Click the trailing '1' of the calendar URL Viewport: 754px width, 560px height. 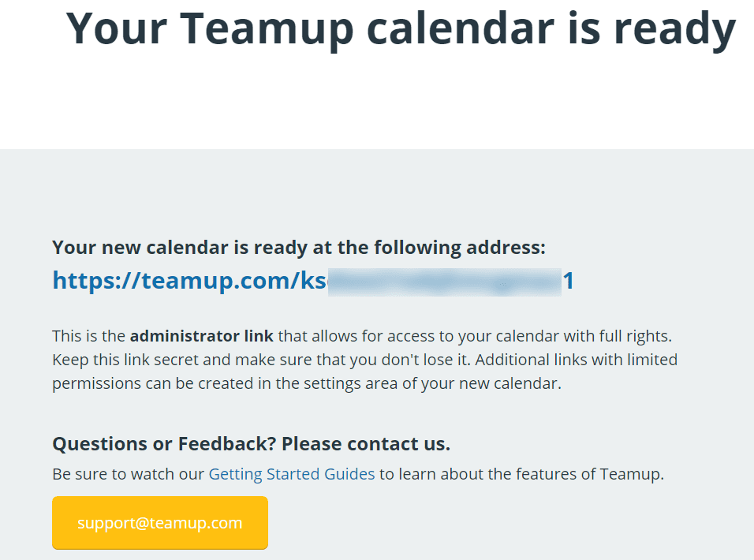coord(569,281)
